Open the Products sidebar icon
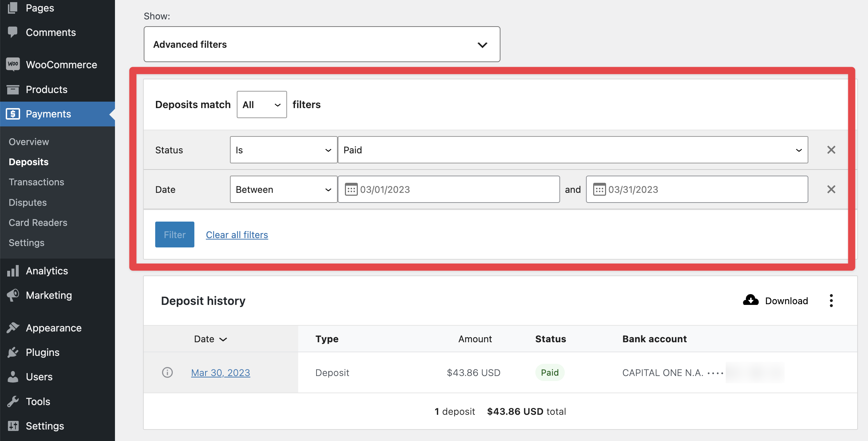 [13, 89]
